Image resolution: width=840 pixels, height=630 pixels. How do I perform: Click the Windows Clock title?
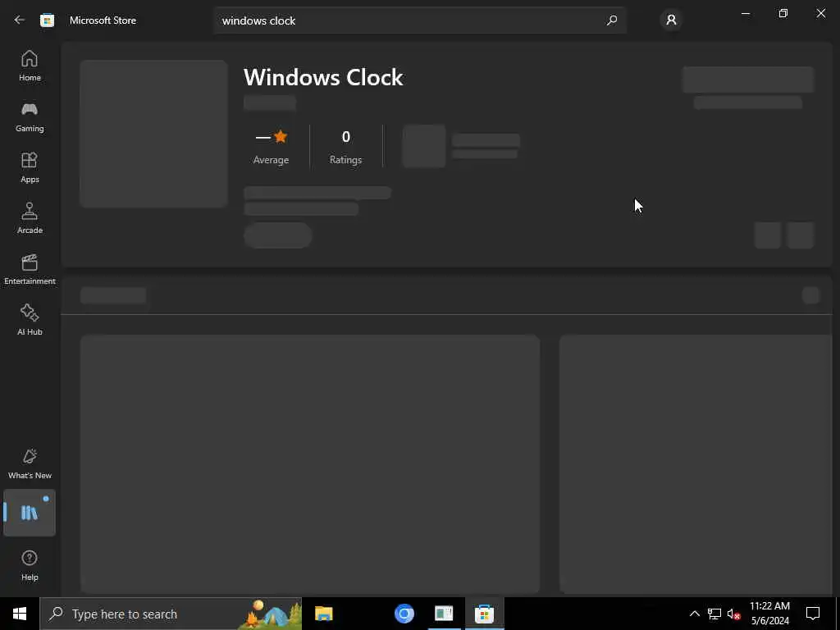323,78
